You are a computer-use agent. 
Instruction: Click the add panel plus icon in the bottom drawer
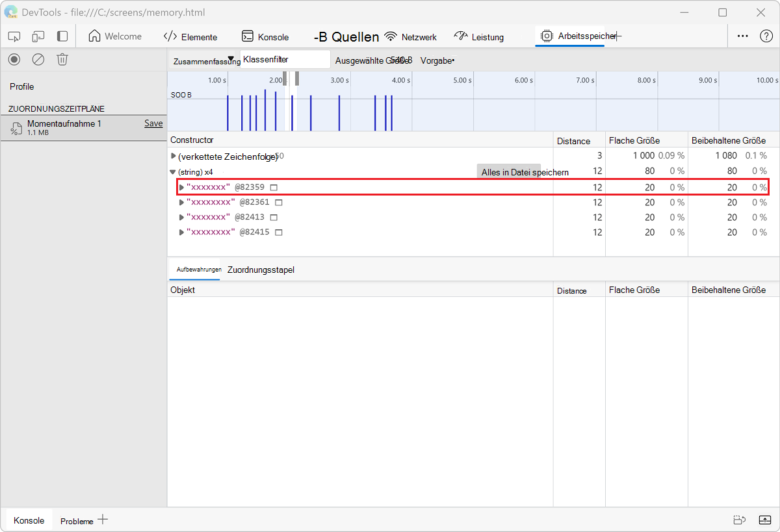click(102, 520)
